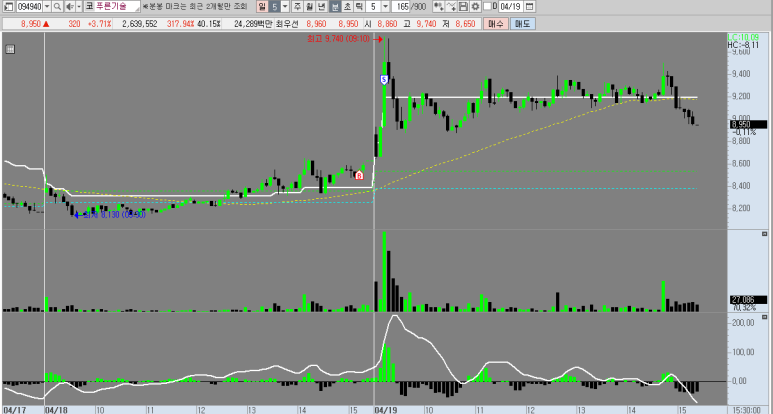Open chart settings gear icon
Image resolution: width=773 pixels, height=414 pixels.
tap(475, 6)
